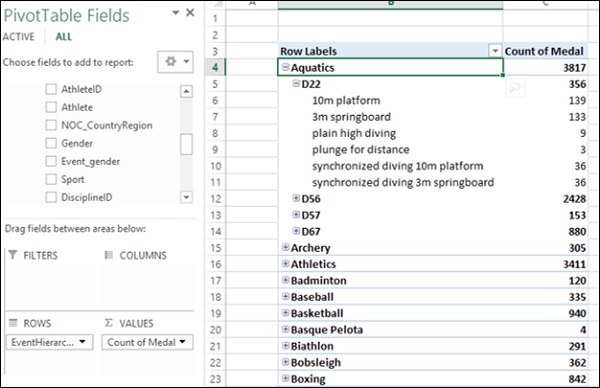Switch to the ACTIVE tab
This screenshot has width=600, height=388.
tap(18, 37)
